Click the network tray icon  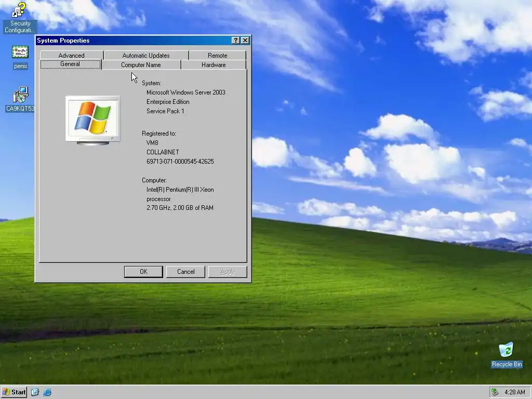pyautogui.click(x=495, y=392)
